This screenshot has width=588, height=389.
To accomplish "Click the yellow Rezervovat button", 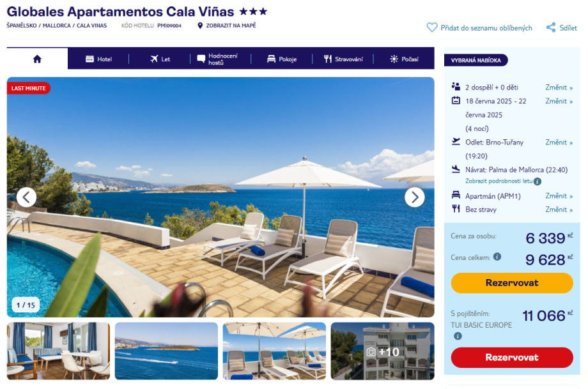I will 512,283.
